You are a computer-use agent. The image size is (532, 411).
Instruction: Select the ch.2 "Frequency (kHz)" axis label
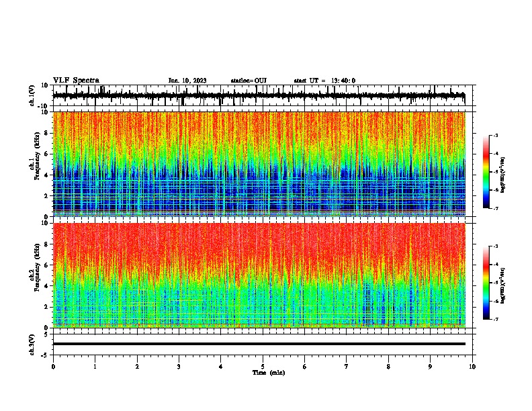tap(37, 267)
